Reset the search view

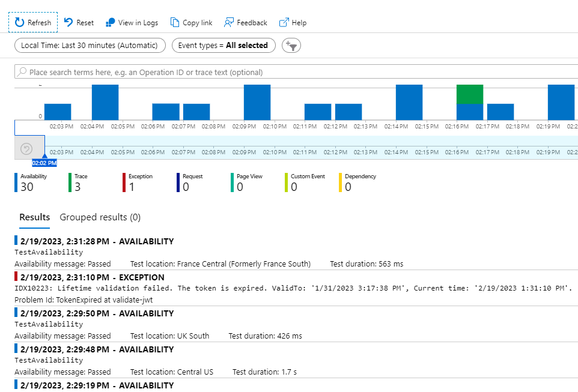point(79,22)
